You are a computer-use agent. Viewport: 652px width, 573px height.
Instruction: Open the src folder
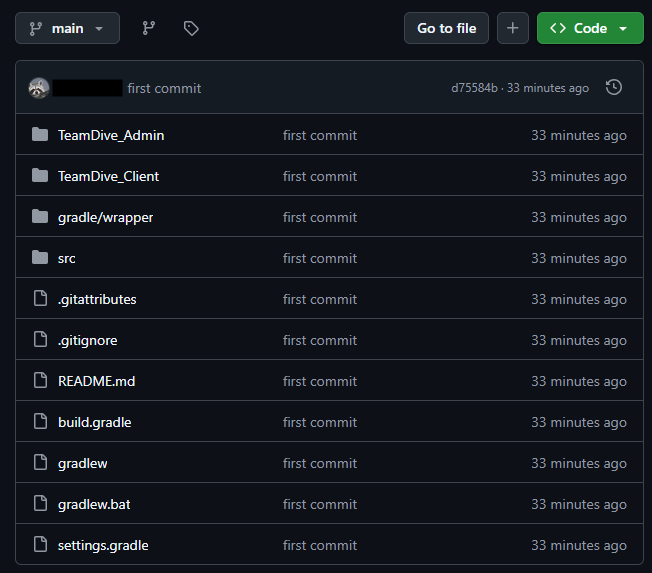[67, 259]
